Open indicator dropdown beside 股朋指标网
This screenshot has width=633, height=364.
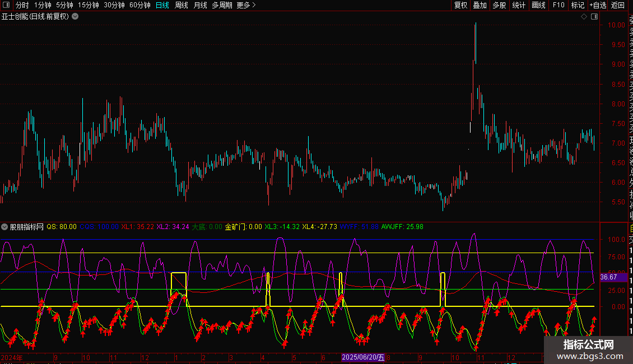coord(5,227)
